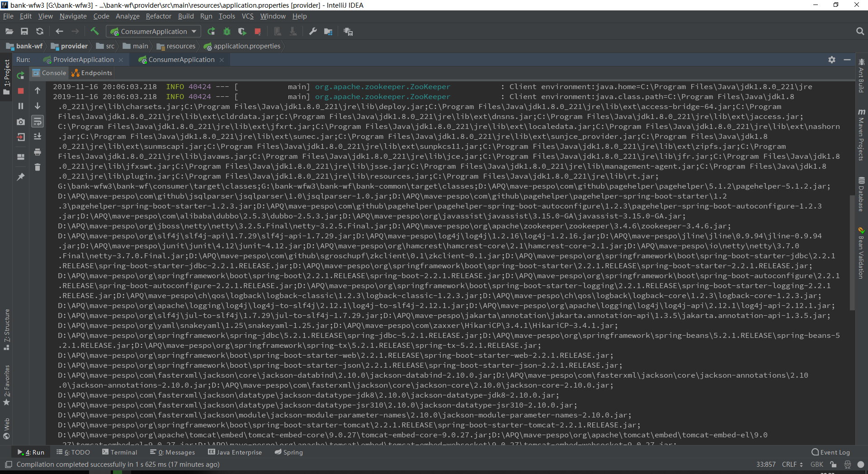Run with coverage using the shield icon
The width and height of the screenshot is (868, 474).
[x=242, y=31]
